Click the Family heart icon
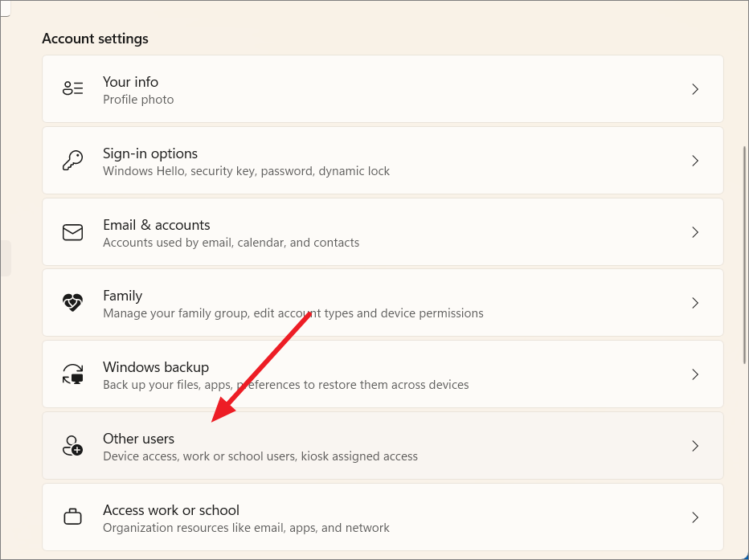Screen dimensions: 749x560 [72, 303]
